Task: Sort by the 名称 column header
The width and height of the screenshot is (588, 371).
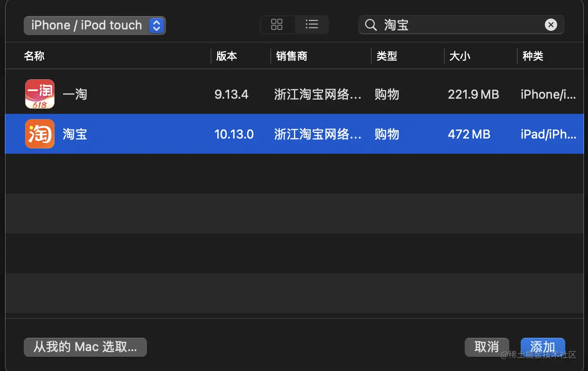Action: [34, 56]
